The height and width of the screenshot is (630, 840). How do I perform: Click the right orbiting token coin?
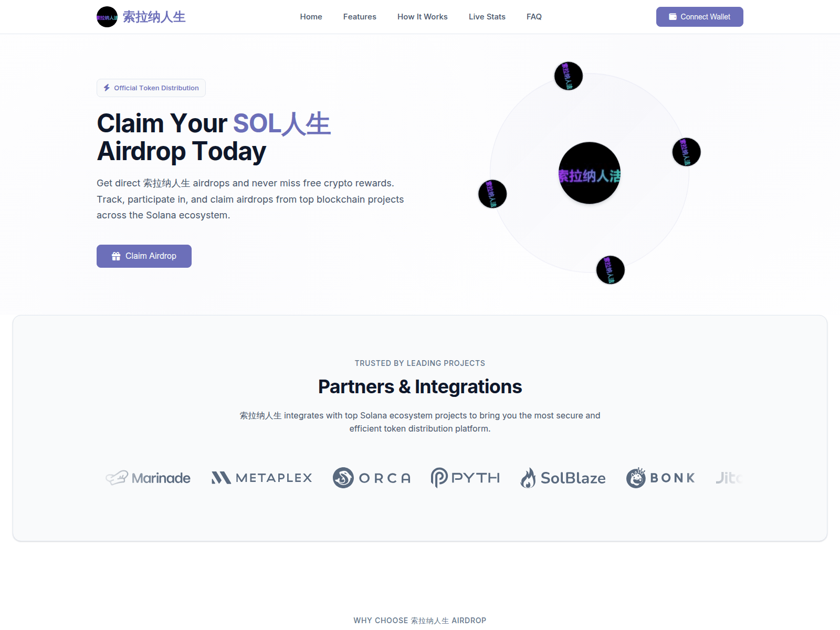point(687,152)
